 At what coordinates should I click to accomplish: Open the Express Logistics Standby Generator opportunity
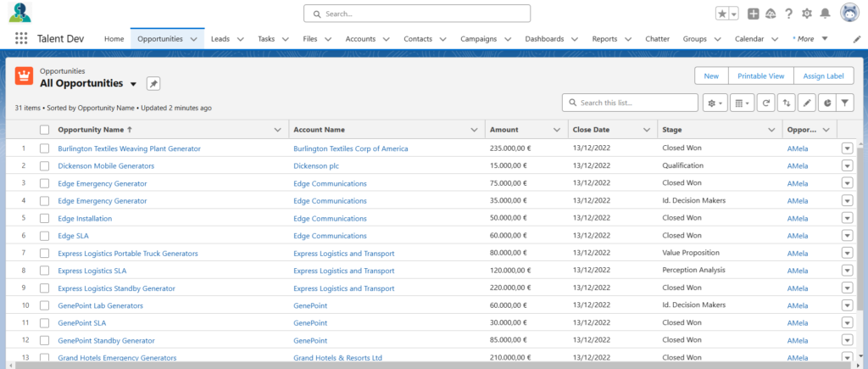click(116, 288)
